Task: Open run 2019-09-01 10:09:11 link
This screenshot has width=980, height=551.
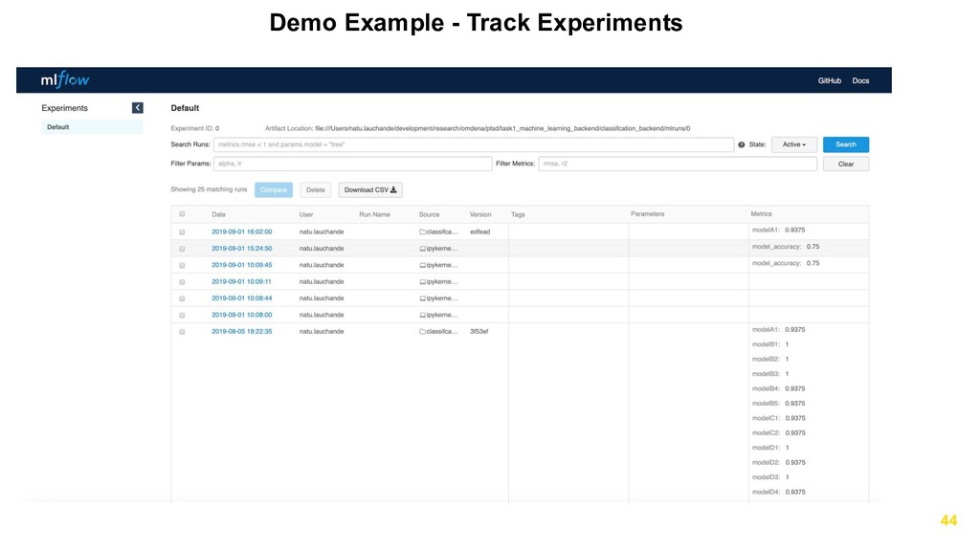Action: pos(241,282)
